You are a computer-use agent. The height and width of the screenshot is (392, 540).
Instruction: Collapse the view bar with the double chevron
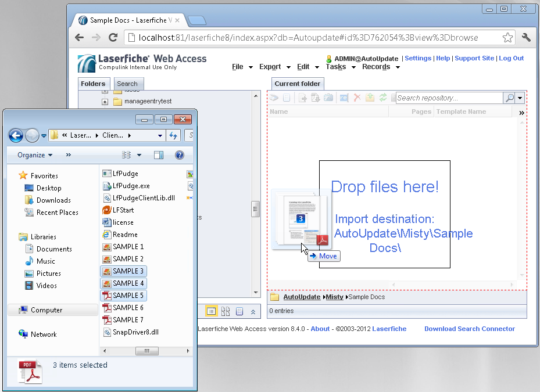click(x=254, y=311)
